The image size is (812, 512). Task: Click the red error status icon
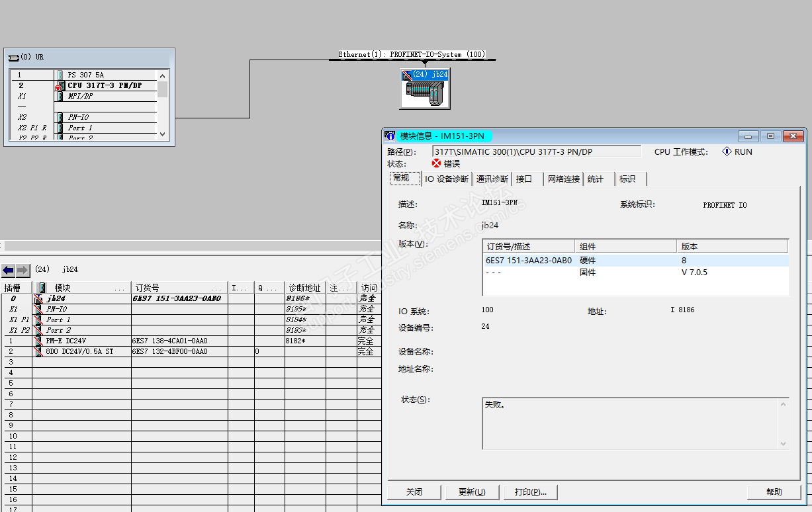point(436,163)
